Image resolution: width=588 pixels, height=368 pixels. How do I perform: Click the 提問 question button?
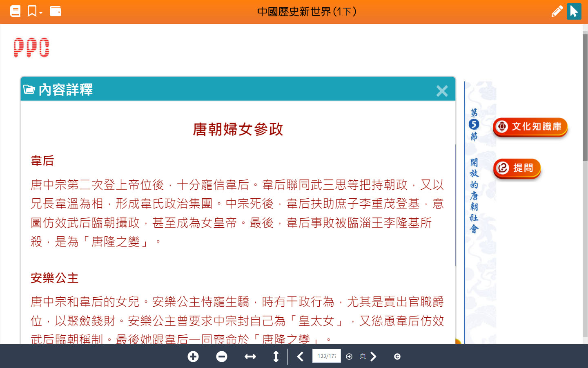coord(517,168)
